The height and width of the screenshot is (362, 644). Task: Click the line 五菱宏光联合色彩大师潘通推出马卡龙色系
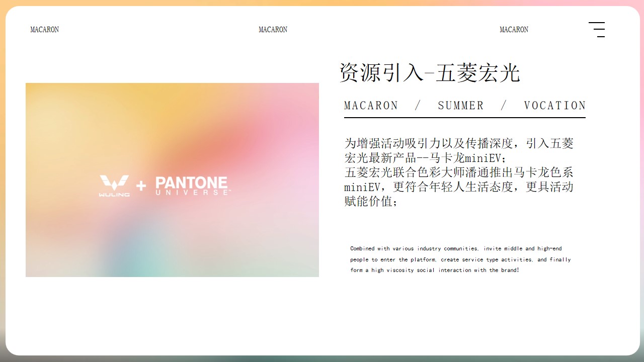459,172
